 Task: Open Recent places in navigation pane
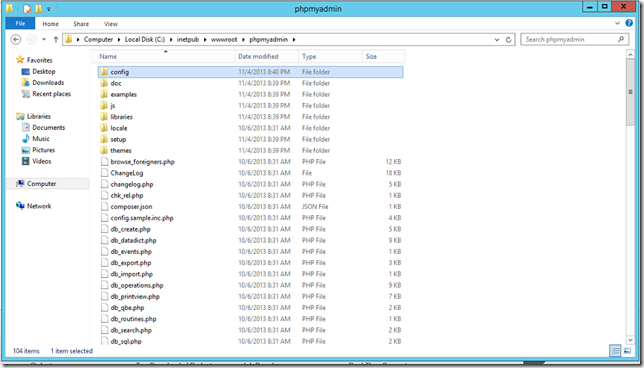[x=51, y=94]
